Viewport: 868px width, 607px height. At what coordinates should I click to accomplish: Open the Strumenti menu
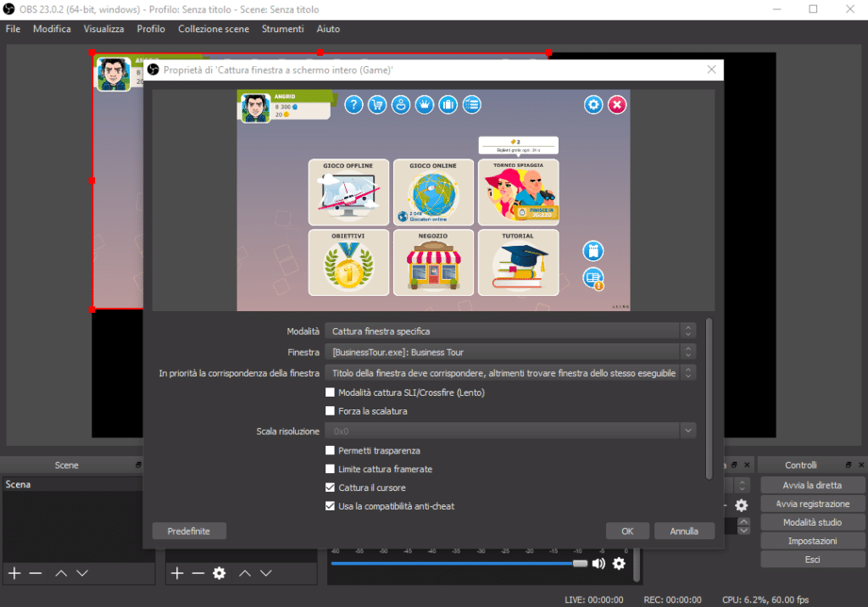[x=283, y=29]
